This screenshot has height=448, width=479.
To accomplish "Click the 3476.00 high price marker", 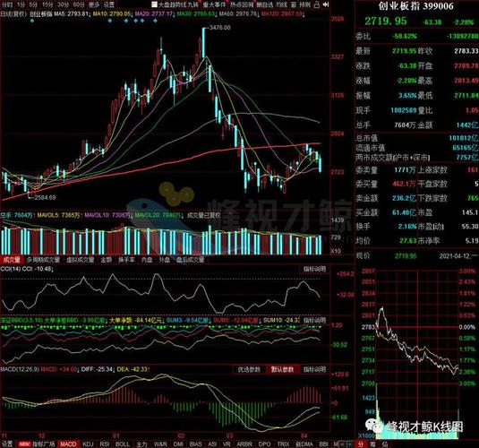I will [x=220, y=28].
